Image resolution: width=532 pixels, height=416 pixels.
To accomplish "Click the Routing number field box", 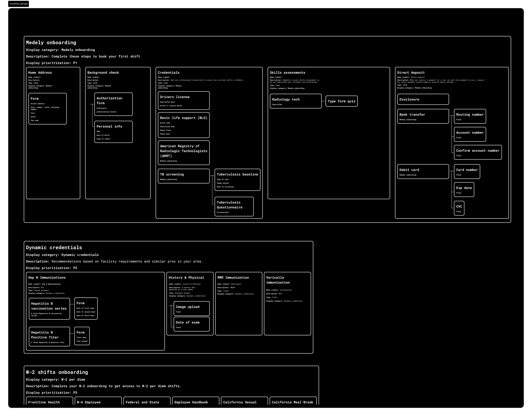I will point(470,116).
